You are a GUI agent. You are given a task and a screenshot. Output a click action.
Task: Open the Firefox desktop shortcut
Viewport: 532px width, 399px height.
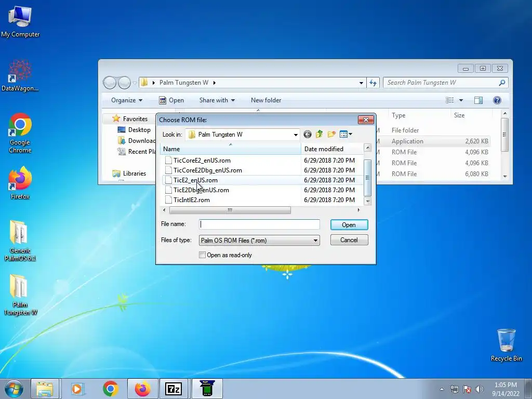20,182
